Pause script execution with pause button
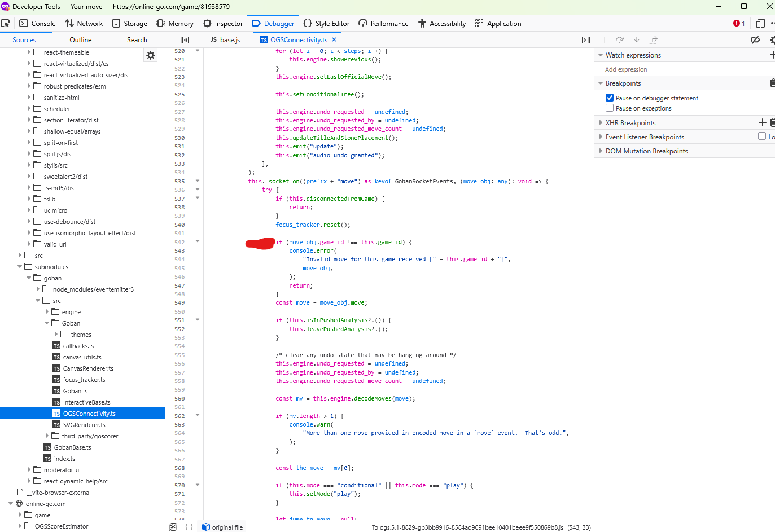Image resolution: width=775 pixels, height=532 pixels. tap(603, 40)
